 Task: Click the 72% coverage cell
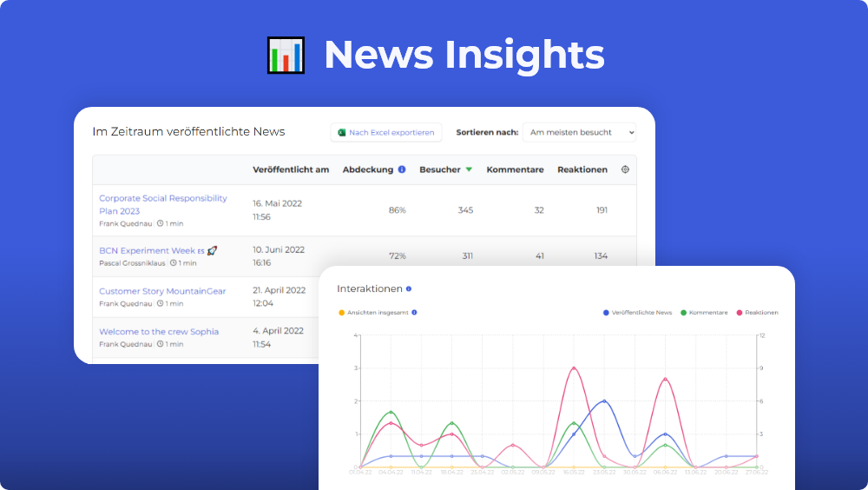click(397, 256)
